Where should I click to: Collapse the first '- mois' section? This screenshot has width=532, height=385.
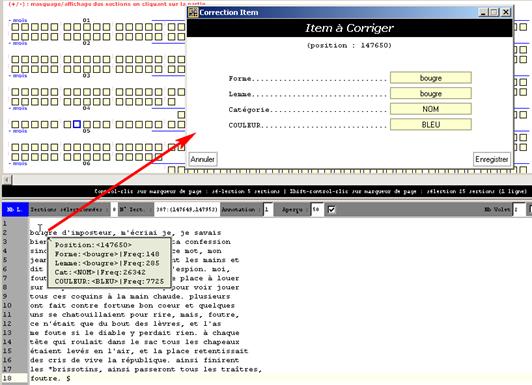point(18,20)
